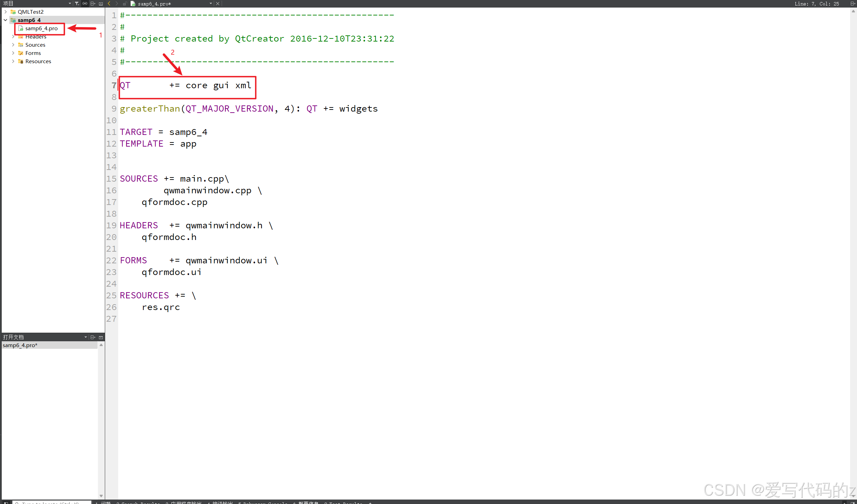
Task: Collapse the samp6_4 project node
Action: (5, 20)
